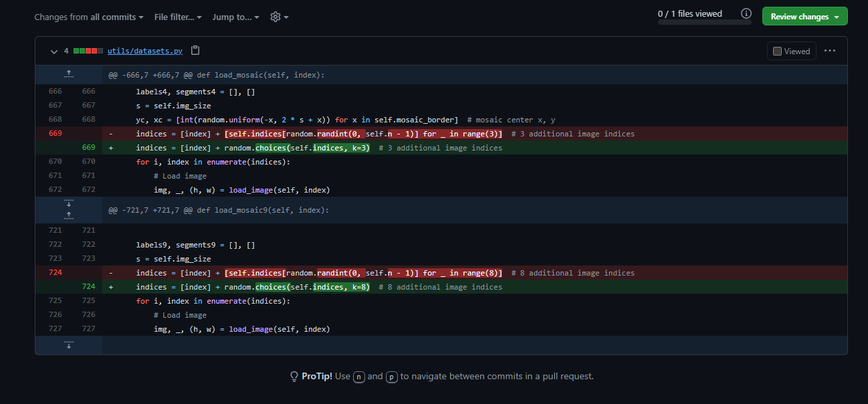Select removed line number 724
The width and height of the screenshot is (868, 404).
pyautogui.click(x=55, y=273)
